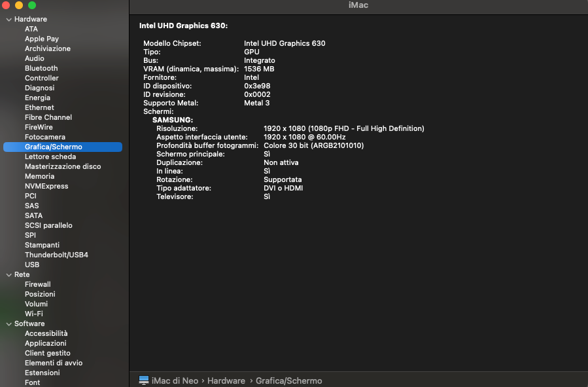Open the Wi-Fi network entry
The height and width of the screenshot is (387, 588).
pos(34,314)
